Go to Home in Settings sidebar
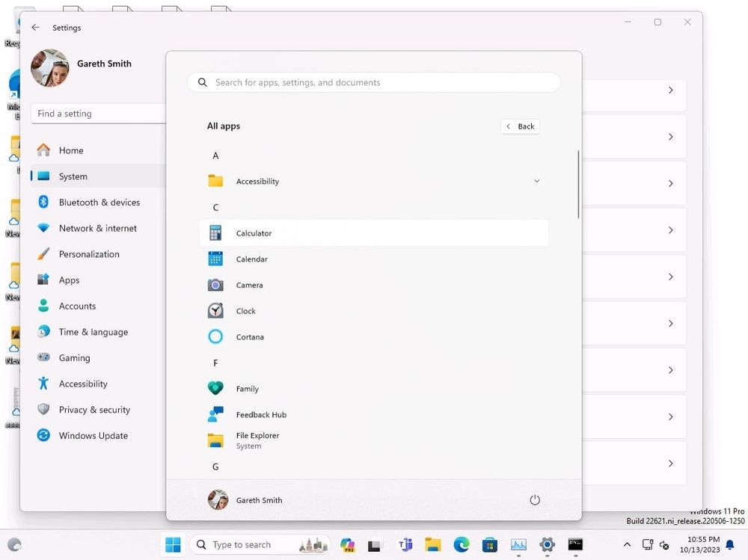 click(x=98, y=150)
